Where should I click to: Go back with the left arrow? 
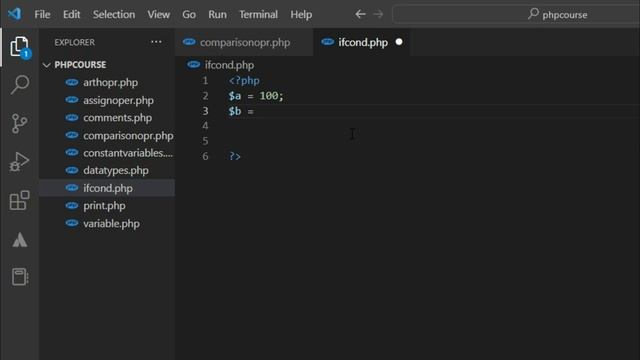point(360,14)
